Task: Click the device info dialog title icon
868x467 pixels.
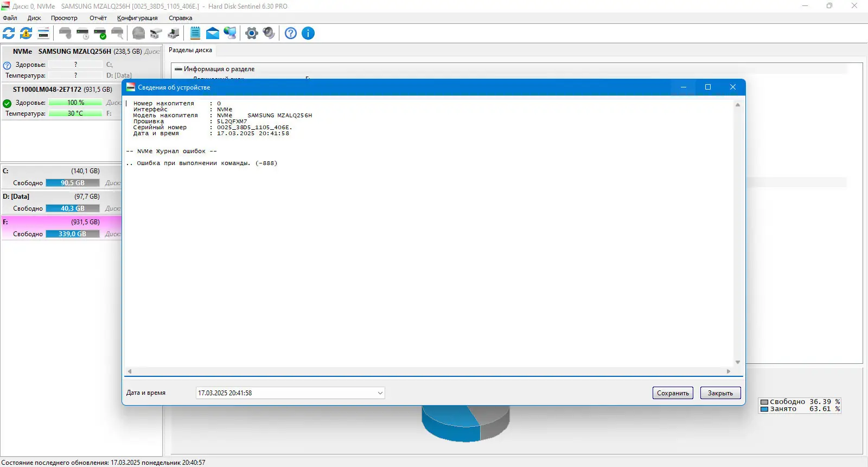Action: 131,87
